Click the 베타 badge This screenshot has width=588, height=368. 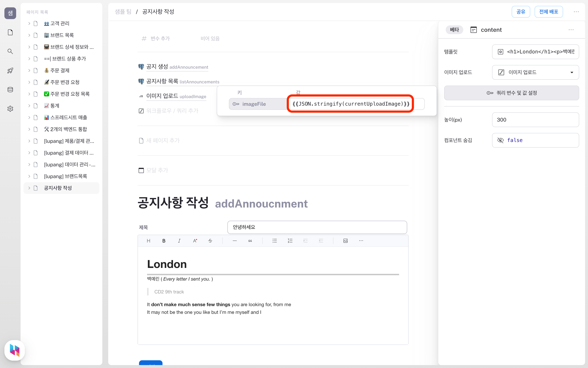click(454, 30)
